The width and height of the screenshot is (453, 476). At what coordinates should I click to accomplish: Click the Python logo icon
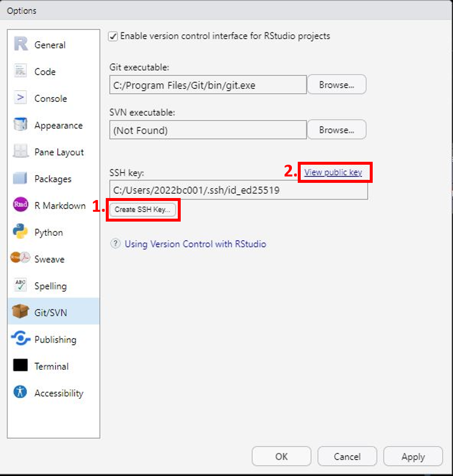point(21,232)
